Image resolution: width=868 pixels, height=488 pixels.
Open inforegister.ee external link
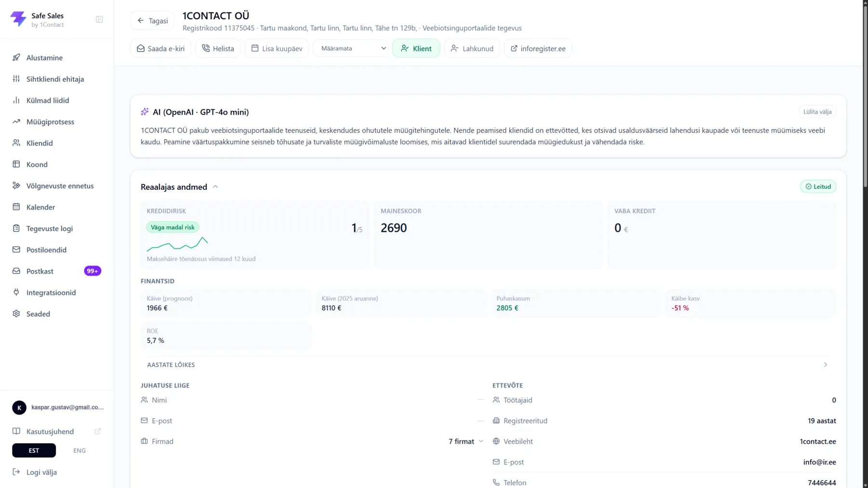(538, 48)
